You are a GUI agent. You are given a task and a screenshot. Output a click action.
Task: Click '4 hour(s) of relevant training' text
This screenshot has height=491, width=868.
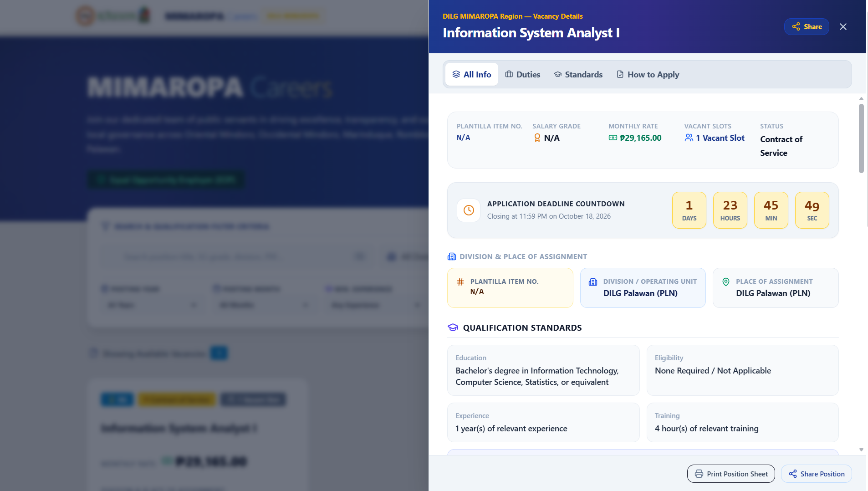pyautogui.click(x=706, y=429)
